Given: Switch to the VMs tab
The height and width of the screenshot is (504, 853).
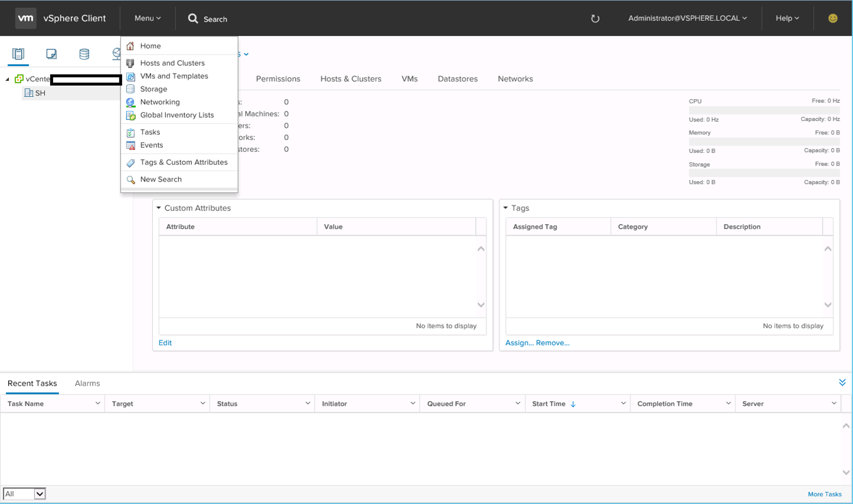Looking at the screenshot, I should (x=410, y=79).
